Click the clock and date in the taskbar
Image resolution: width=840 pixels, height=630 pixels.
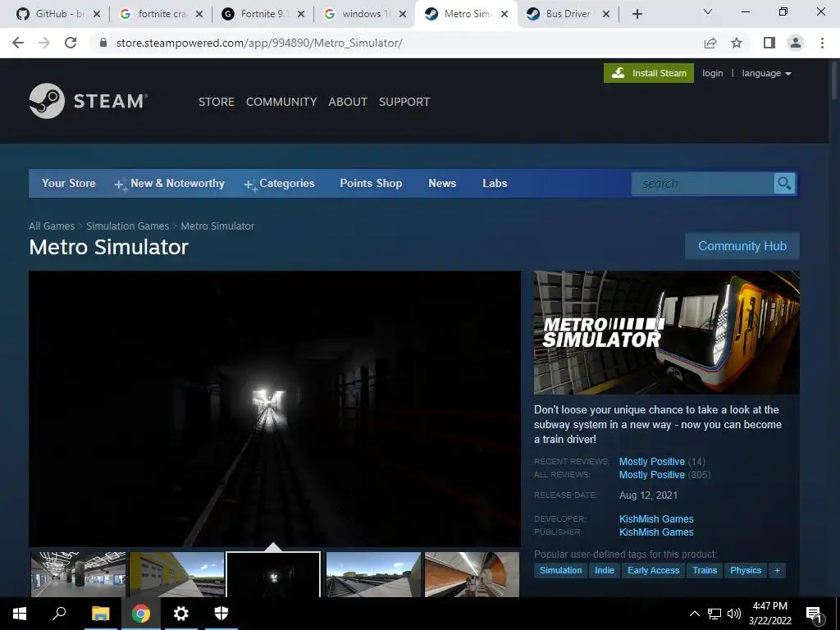click(769, 614)
